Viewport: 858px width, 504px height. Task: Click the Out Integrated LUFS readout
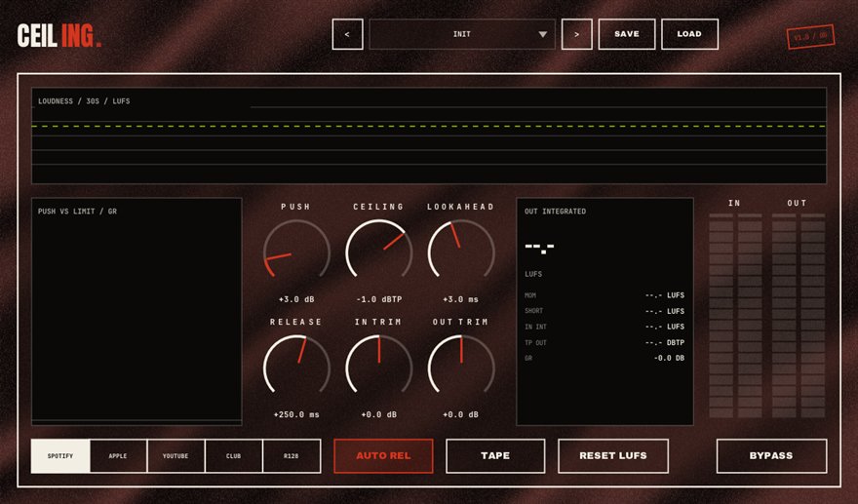coord(539,248)
